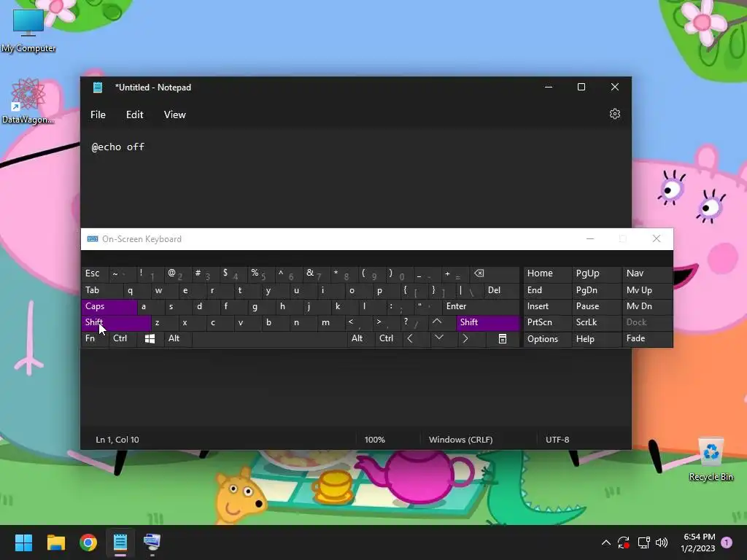The width and height of the screenshot is (747, 560).
Task: Tap the right arrow key on keyboard
Action: 472,338
